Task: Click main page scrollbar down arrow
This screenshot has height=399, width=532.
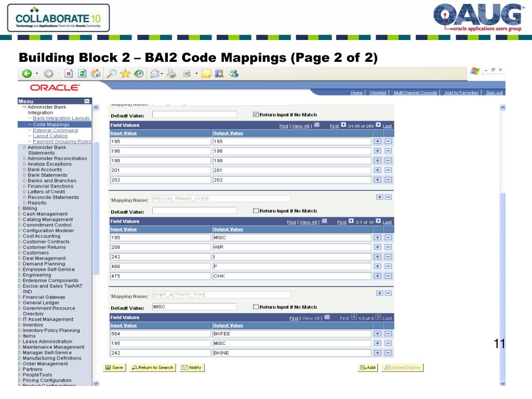Action: coord(503,383)
